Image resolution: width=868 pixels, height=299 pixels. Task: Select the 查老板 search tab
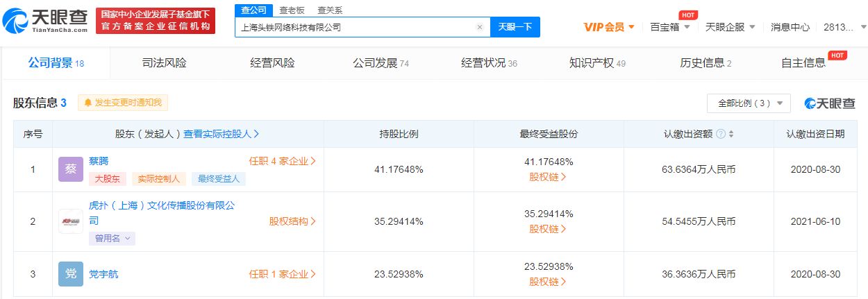[290, 10]
